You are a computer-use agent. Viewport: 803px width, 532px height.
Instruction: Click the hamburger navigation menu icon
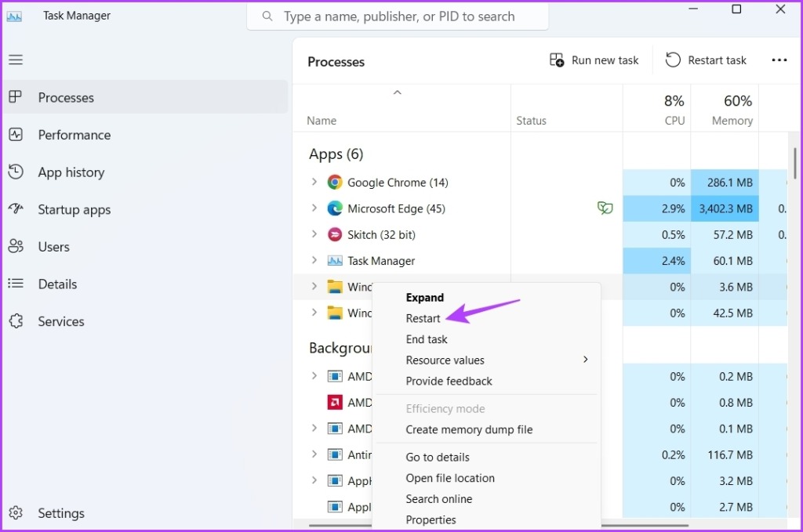(x=17, y=60)
